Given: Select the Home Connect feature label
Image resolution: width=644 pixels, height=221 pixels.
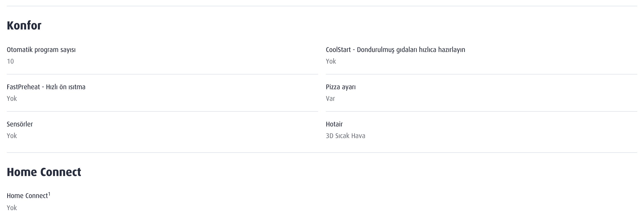Looking at the screenshot, I should tap(27, 196).
